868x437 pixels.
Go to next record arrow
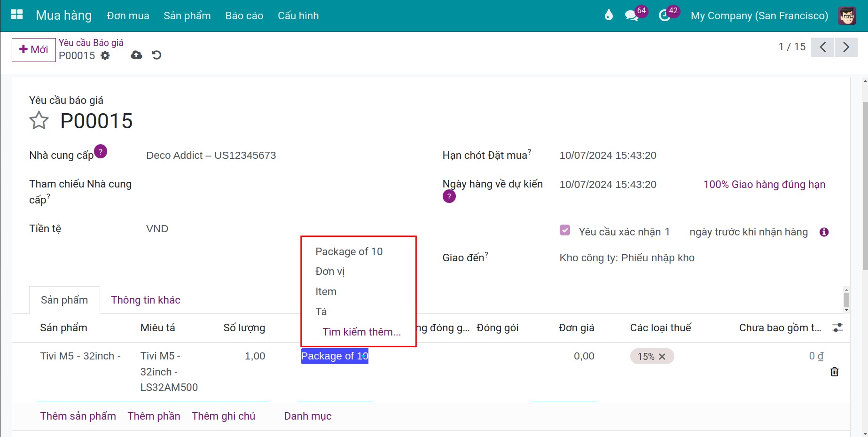pos(846,47)
